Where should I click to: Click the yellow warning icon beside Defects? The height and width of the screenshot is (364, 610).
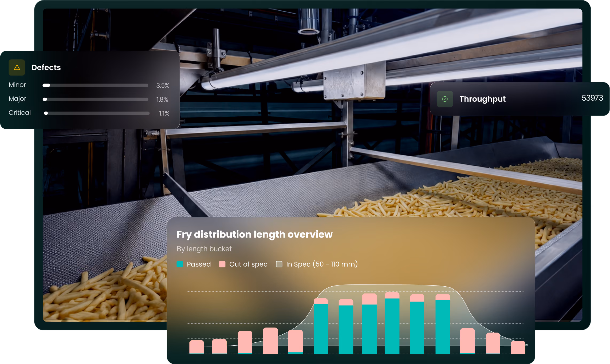pyautogui.click(x=17, y=68)
